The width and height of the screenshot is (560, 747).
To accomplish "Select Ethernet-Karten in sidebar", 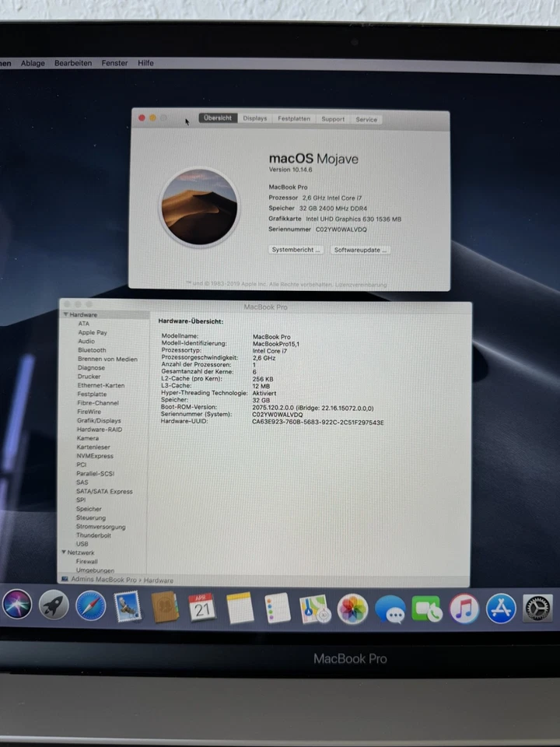I will click(x=101, y=385).
